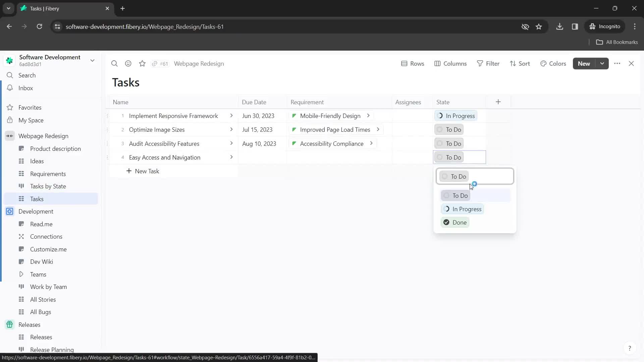Image resolution: width=644 pixels, height=362 pixels.
Task: Expand Optimize Image Sizes task
Action: [232, 129]
